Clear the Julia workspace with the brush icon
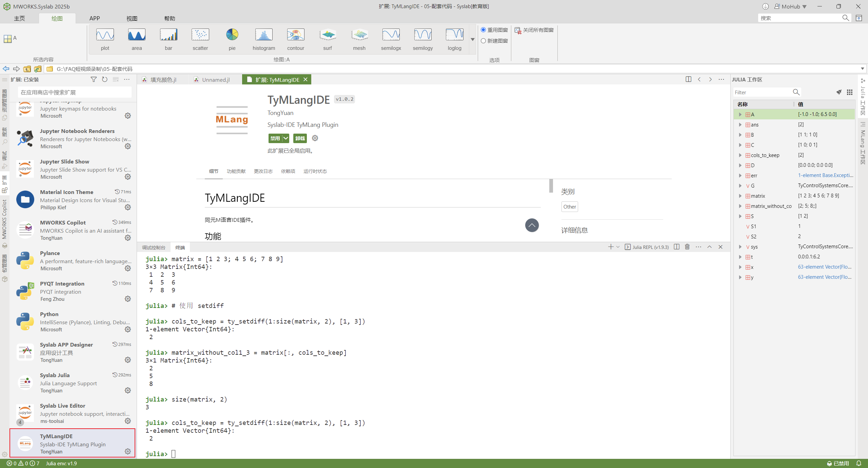 click(839, 92)
